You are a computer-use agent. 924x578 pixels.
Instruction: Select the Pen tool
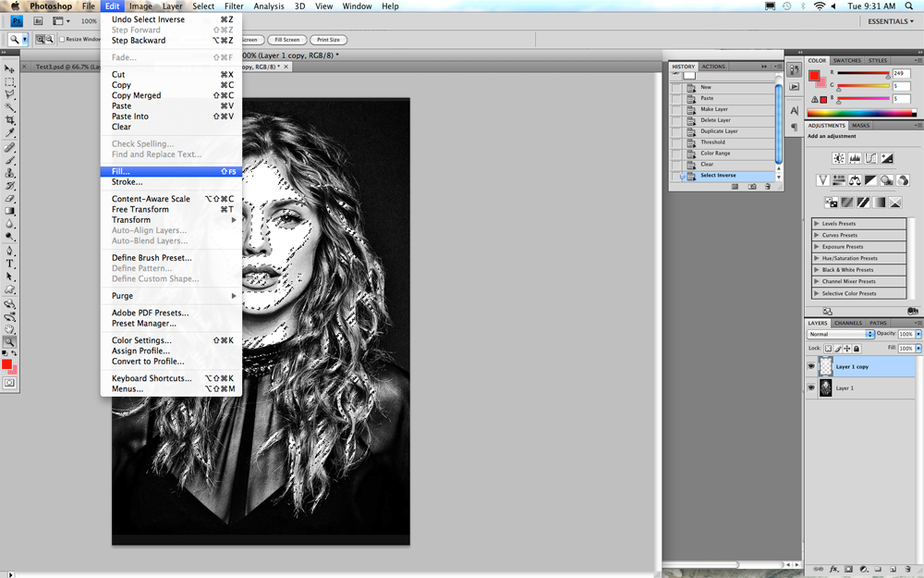coord(9,251)
